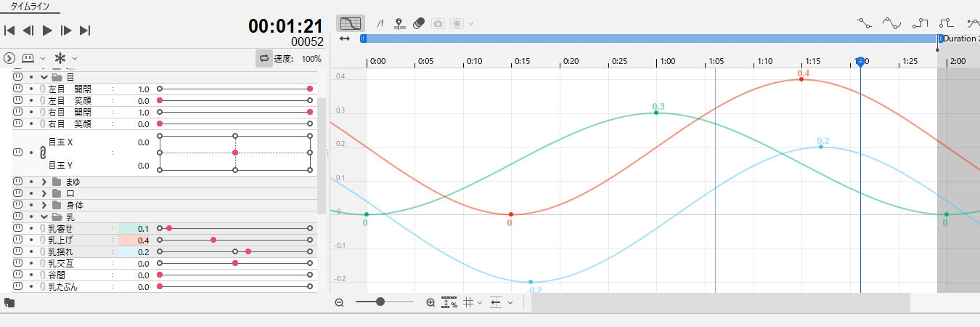
Task: Toggle visibility of 左目 開閉 row
Action: pos(18,89)
